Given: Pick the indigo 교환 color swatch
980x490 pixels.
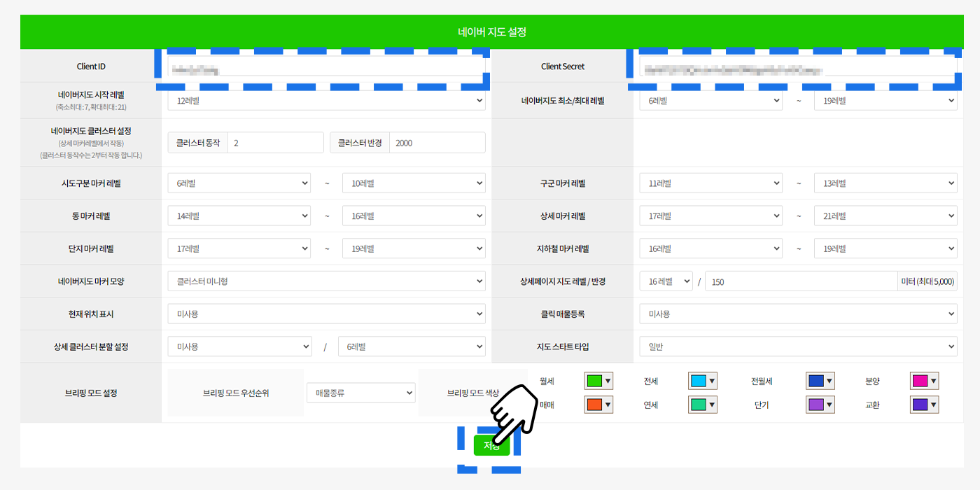Looking at the screenshot, I should pyautogui.click(x=924, y=405).
